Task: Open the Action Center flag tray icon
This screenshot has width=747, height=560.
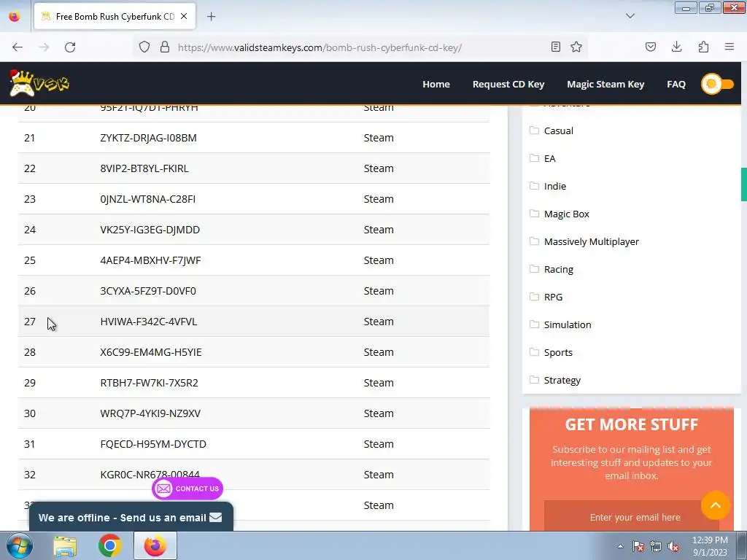Action: pos(638,546)
